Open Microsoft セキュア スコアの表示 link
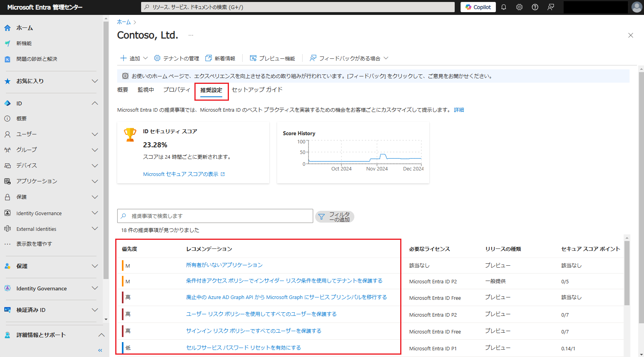This screenshot has height=357, width=644. coord(184,174)
